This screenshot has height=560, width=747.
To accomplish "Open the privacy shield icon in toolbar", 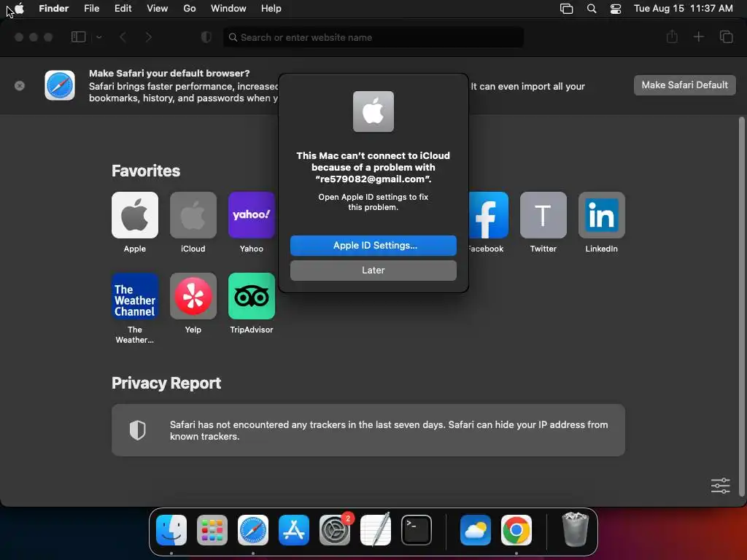I will pos(206,37).
